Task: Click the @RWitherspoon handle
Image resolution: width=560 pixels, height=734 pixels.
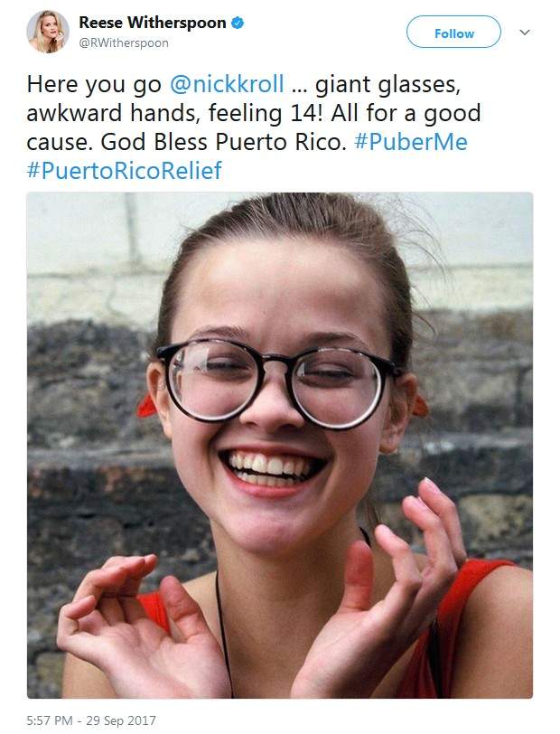Action: [124, 42]
